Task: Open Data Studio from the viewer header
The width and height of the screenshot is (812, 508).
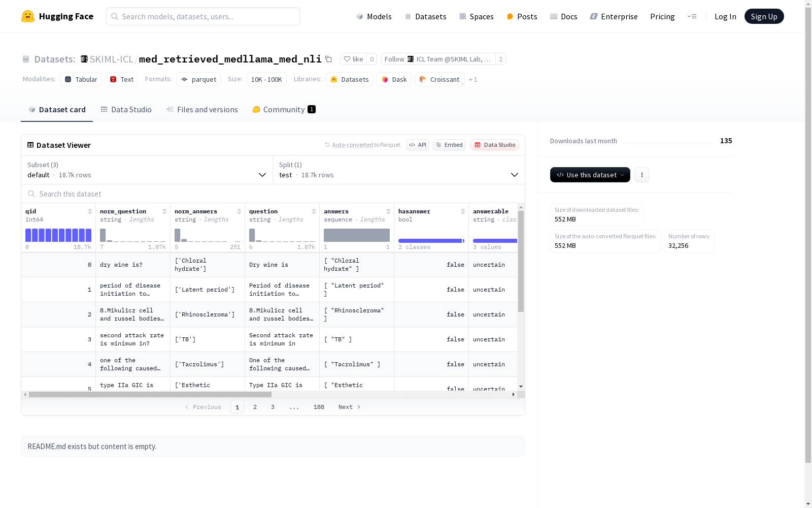Action: [495, 145]
